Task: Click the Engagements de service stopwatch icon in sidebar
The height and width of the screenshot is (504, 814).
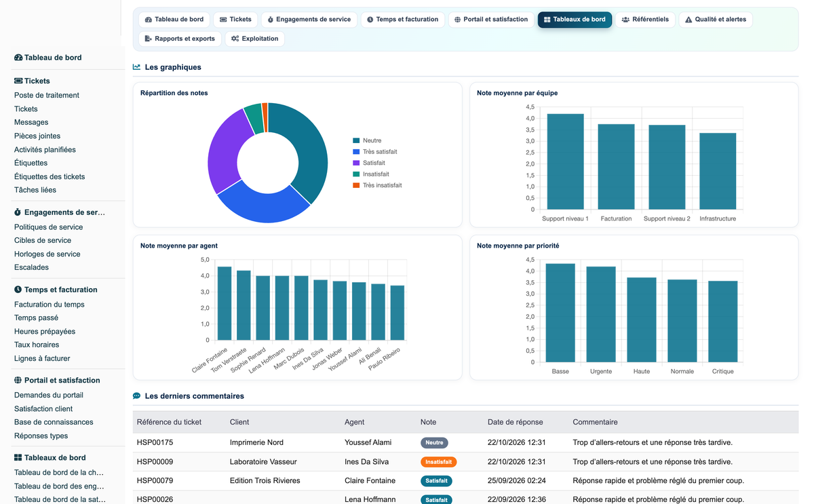Action: [x=18, y=212]
